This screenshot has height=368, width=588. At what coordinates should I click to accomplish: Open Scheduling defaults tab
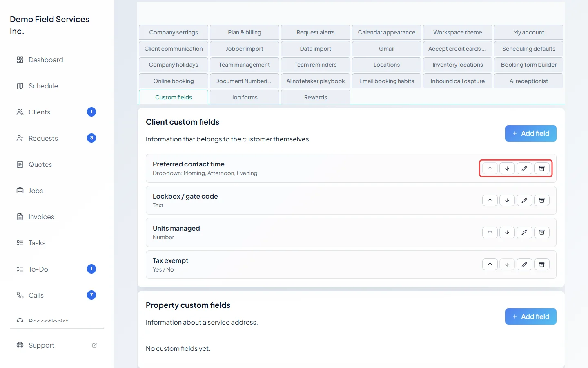[529, 49]
